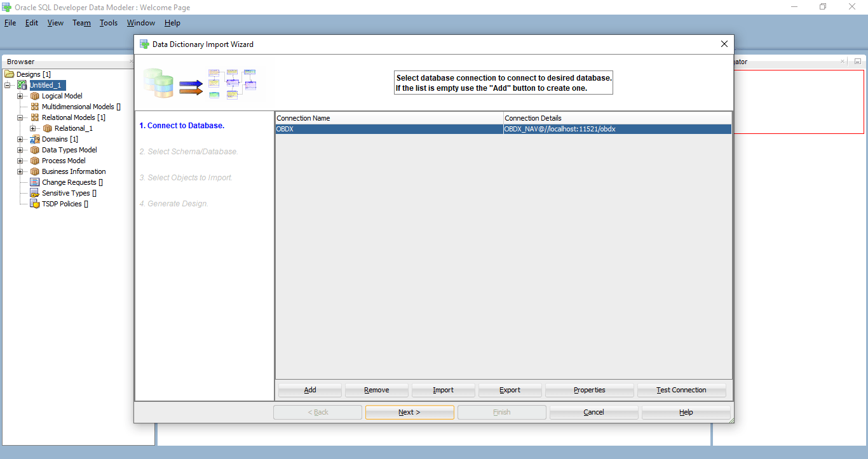Collapse the Untitled_1 design node
Viewport: 868px width, 459px height.
click(8, 85)
